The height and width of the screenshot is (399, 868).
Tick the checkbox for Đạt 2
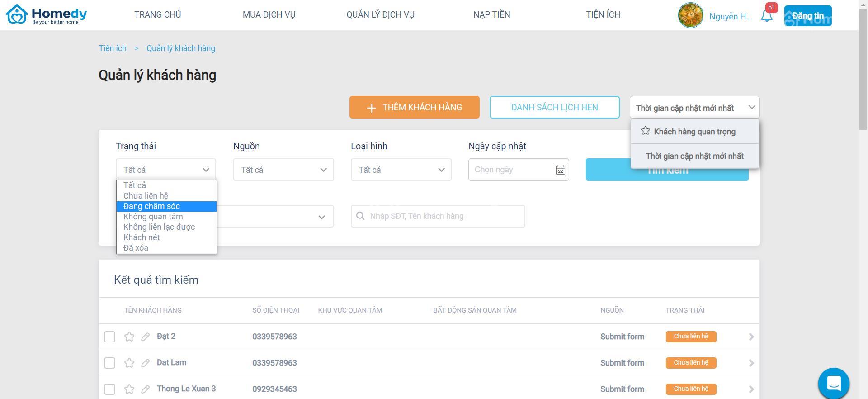point(109,337)
